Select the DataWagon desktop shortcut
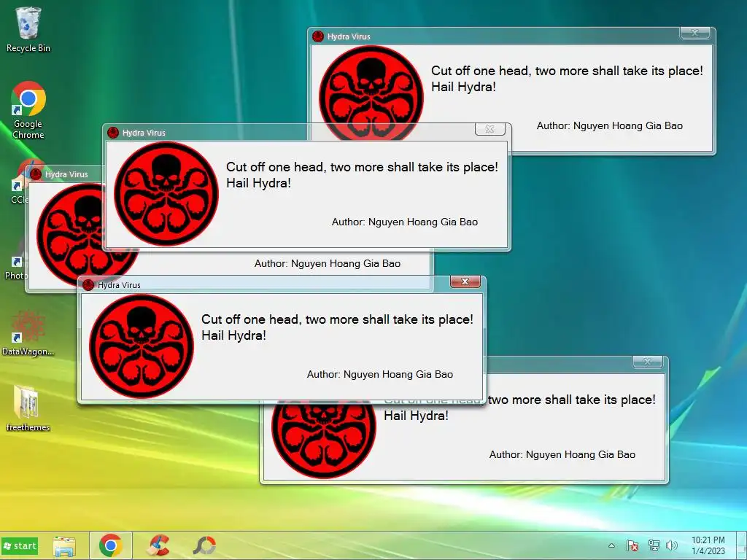This screenshot has width=747, height=560. click(x=28, y=333)
